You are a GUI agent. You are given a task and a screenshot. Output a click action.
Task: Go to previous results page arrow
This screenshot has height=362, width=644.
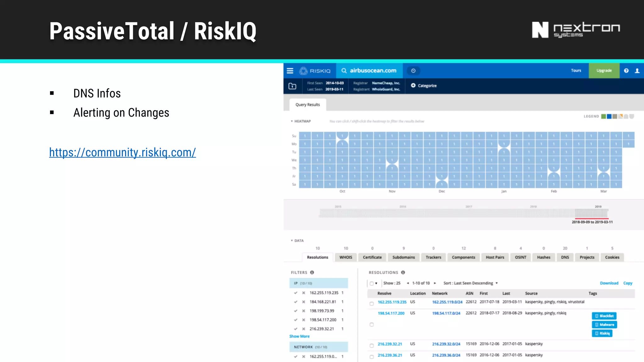(408, 283)
